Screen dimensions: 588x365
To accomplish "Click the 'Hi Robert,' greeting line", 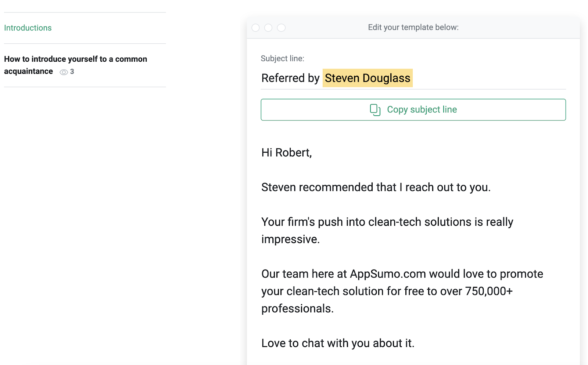I will click(x=287, y=152).
